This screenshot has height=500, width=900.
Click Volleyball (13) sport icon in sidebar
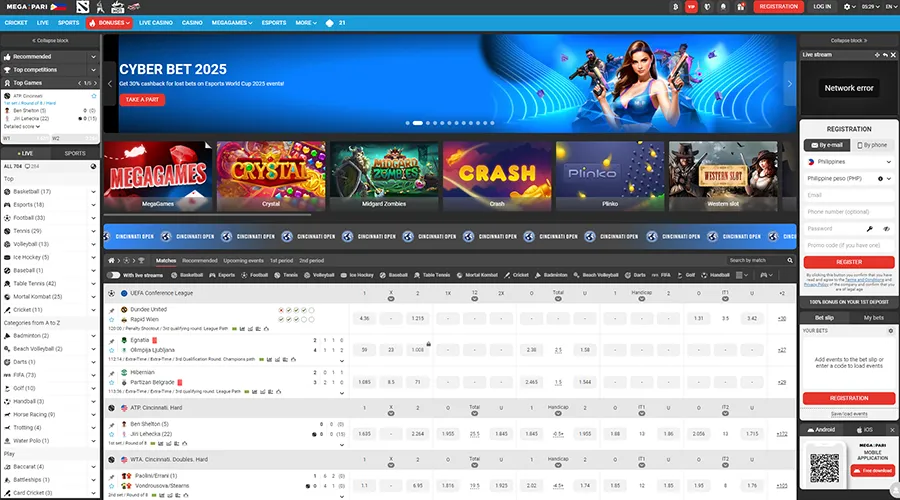pyautogui.click(x=7, y=244)
